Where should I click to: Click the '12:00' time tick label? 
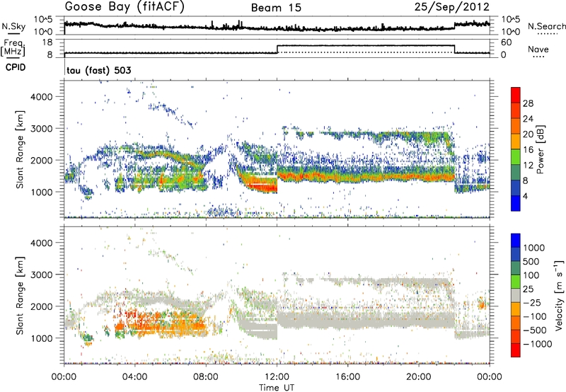[277, 377]
